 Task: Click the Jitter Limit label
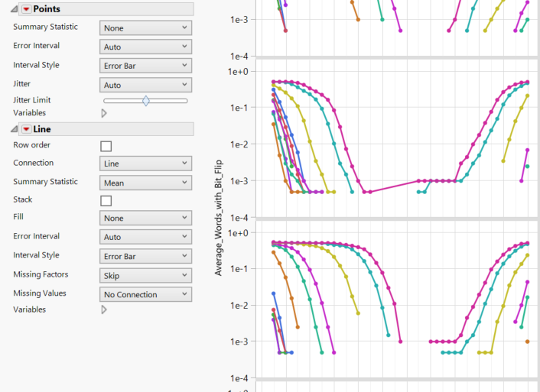31,100
